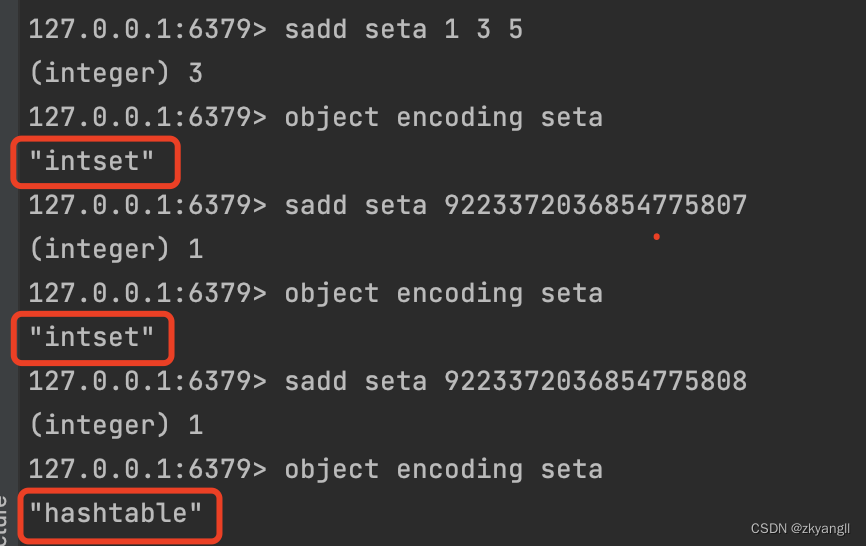The width and height of the screenshot is (866, 546).
Task: Click the small red dot marker
Action: coord(656,237)
